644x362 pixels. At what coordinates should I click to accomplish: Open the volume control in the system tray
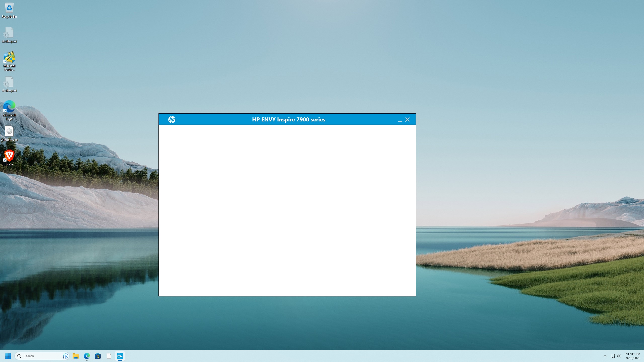coord(619,356)
